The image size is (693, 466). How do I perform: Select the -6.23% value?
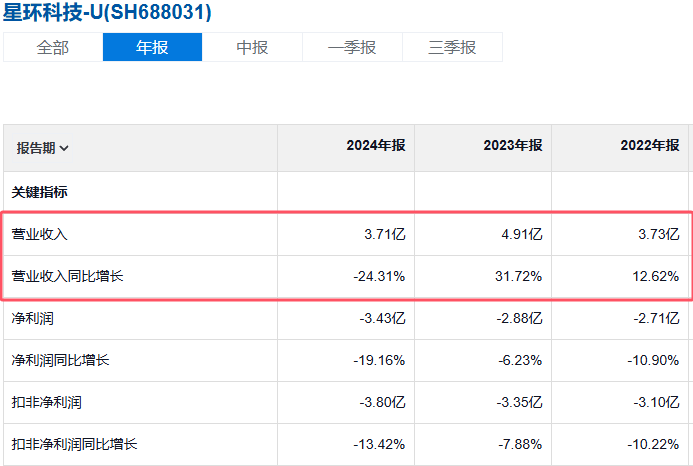pyautogui.click(x=520, y=360)
